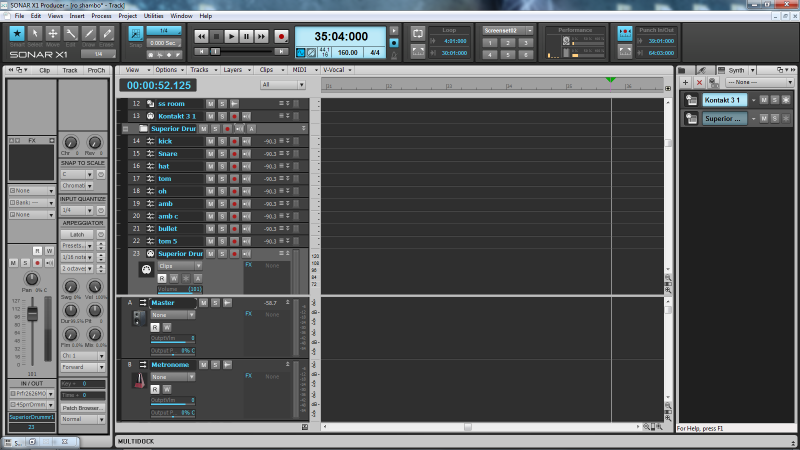Screen dimensions: 800x450
Task: Open the Screenset02 dropdown
Action: coord(507,30)
